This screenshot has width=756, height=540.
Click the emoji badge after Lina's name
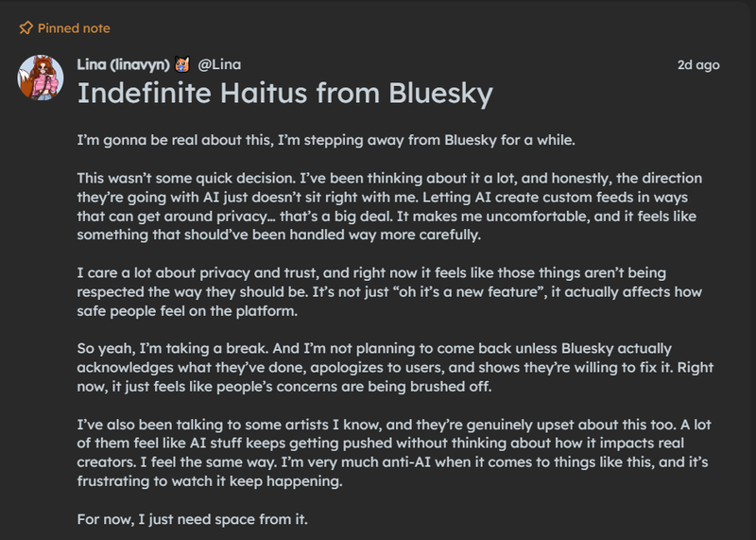coord(183,65)
